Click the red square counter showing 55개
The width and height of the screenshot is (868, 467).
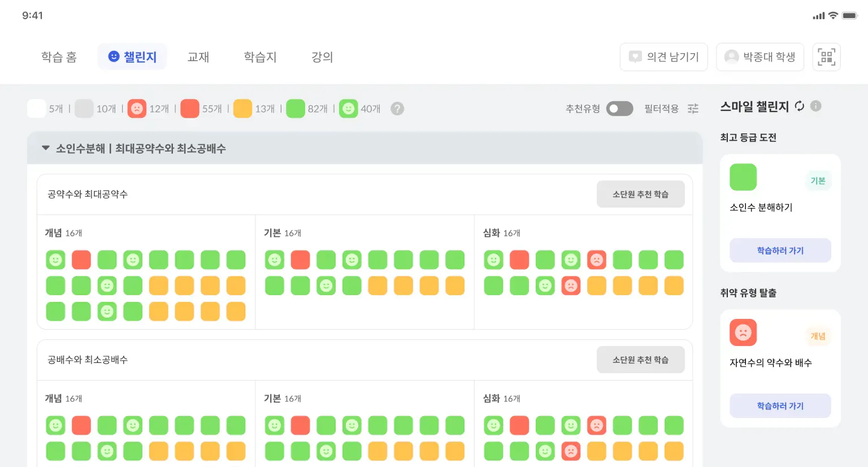click(x=190, y=108)
